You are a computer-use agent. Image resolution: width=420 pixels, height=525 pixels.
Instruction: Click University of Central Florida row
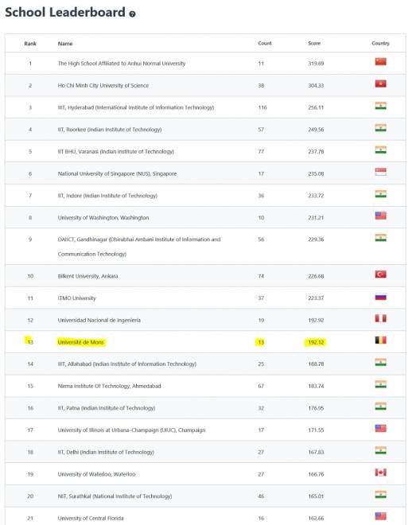click(x=205, y=518)
